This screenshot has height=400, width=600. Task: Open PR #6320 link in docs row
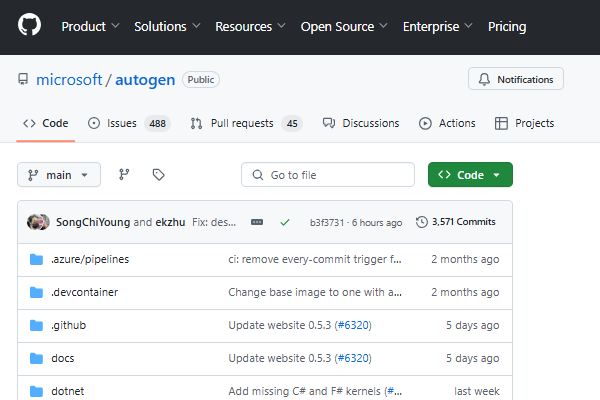[x=353, y=358]
